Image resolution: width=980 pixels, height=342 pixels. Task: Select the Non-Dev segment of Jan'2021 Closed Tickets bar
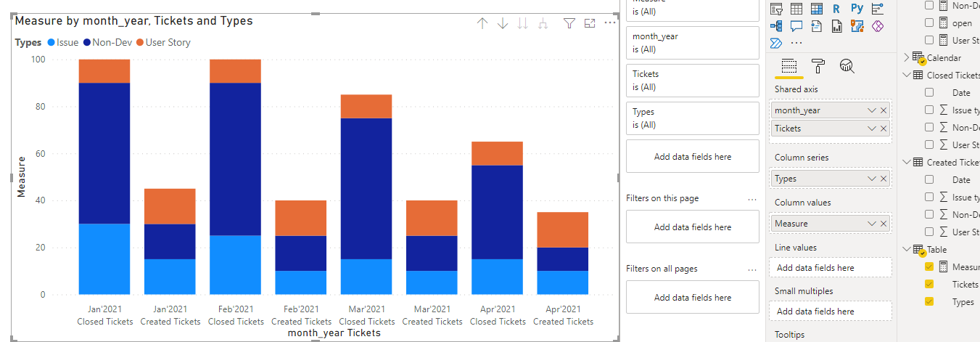(x=104, y=153)
